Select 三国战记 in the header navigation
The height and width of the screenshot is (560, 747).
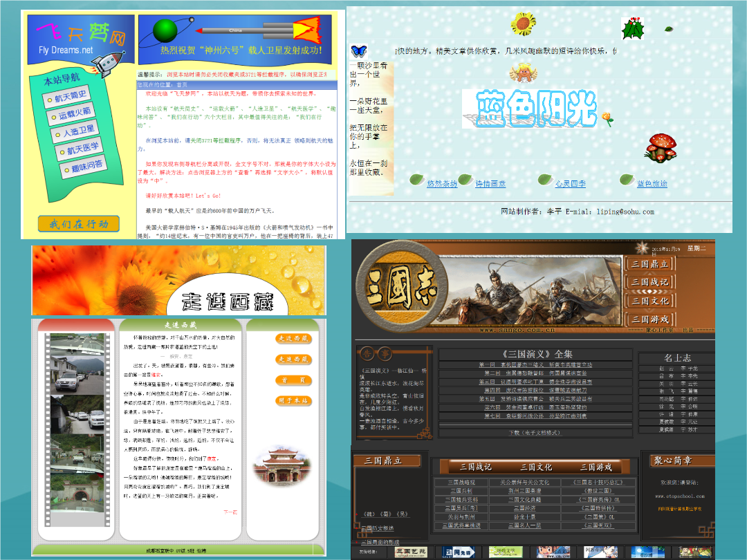coord(649,282)
